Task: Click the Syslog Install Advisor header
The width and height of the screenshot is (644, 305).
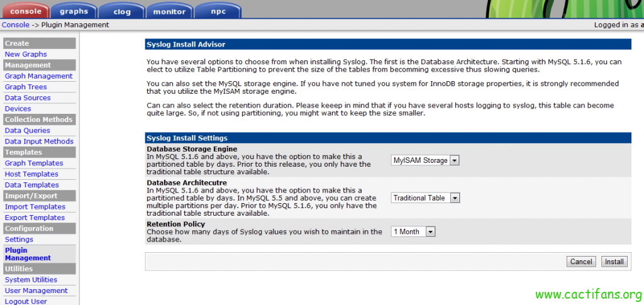Action: pyautogui.click(x=387, y=44)
